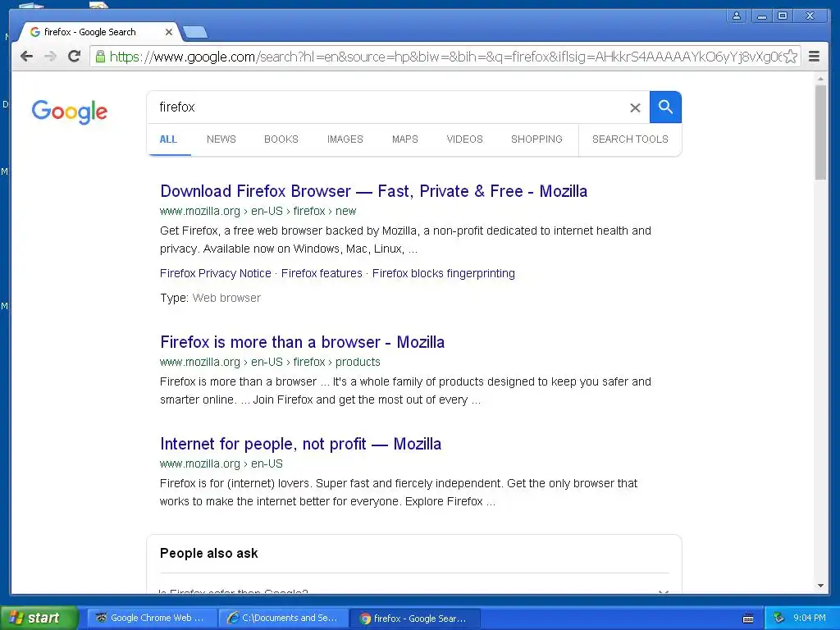Click the forward navigation arrow
The width and height of the screenshot is (840, 630).
pos(50,57)
